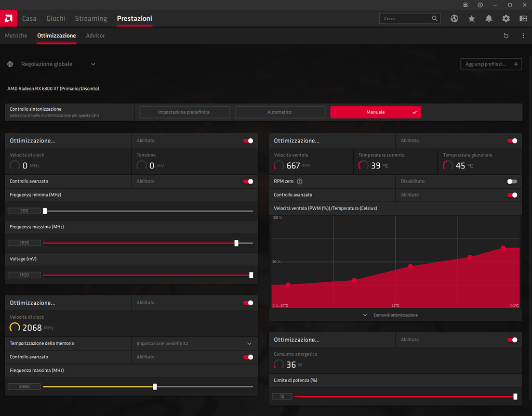Click the AMD logo home icon
532x416 pixels.
coord(8,18)
